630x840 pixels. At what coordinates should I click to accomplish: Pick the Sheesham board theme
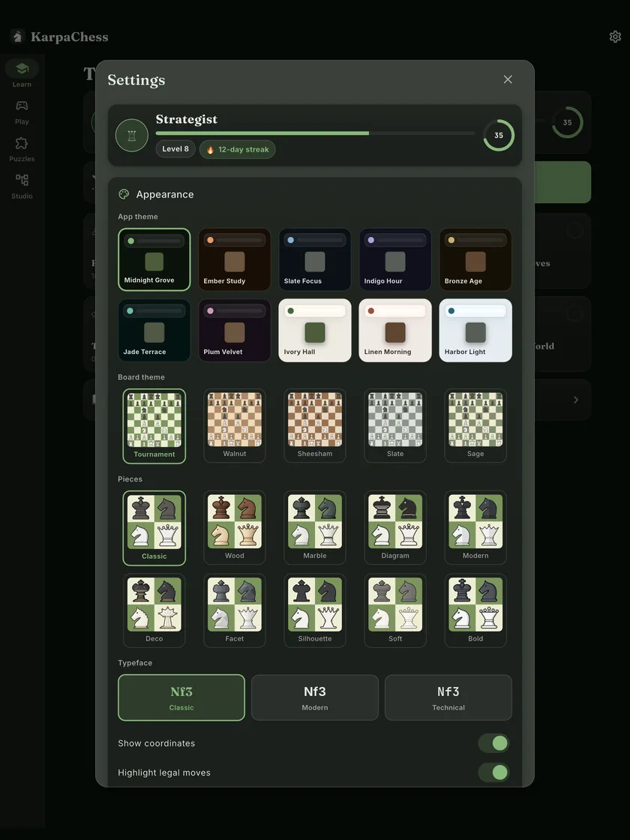(315, 426)
